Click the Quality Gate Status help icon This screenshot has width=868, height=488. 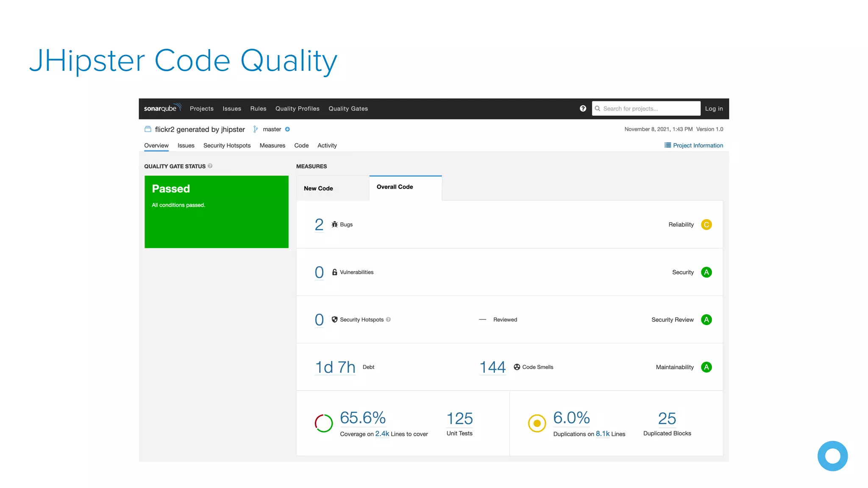click(x=210, y=166)
